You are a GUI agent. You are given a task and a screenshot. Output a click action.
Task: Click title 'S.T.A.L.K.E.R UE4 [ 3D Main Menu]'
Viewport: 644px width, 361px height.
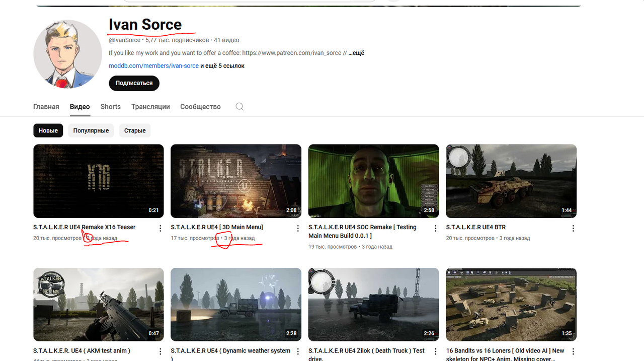(217, 227)
